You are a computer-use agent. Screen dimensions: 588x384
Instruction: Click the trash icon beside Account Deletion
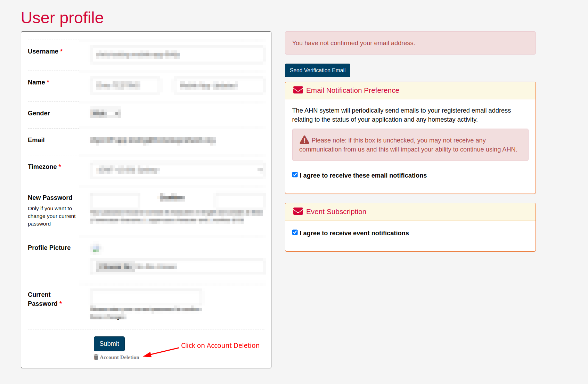pyautogui.click(x=96, y=357)
